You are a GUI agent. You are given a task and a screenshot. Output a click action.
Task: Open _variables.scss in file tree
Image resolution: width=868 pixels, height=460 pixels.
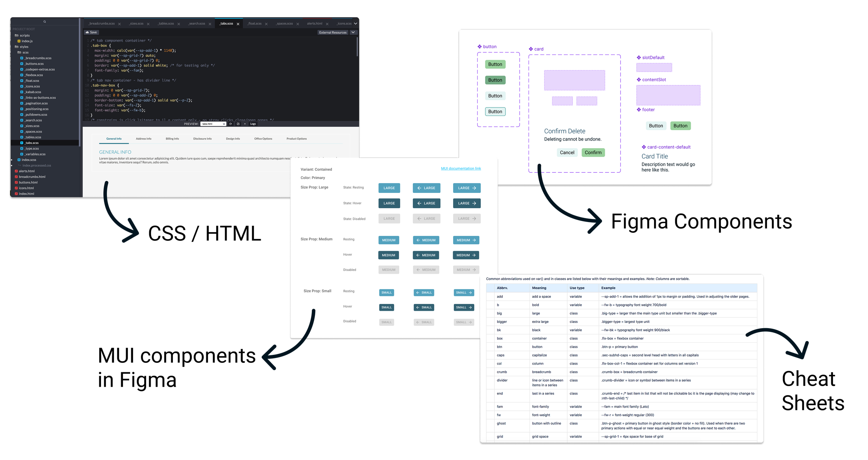35,154
